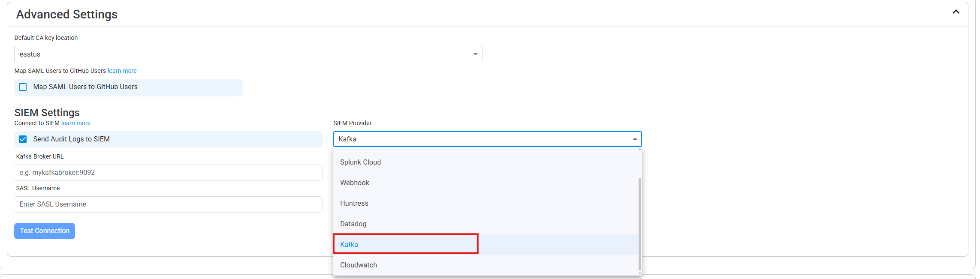Collapse the Advanced Settings panel chevron

coord(956,12)
